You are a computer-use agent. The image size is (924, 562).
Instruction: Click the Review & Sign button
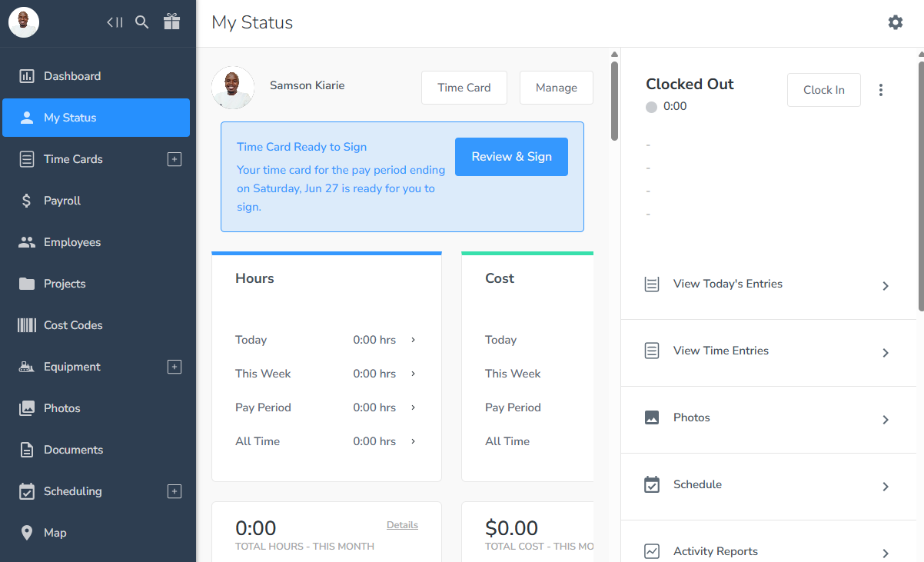click(511, 157)
